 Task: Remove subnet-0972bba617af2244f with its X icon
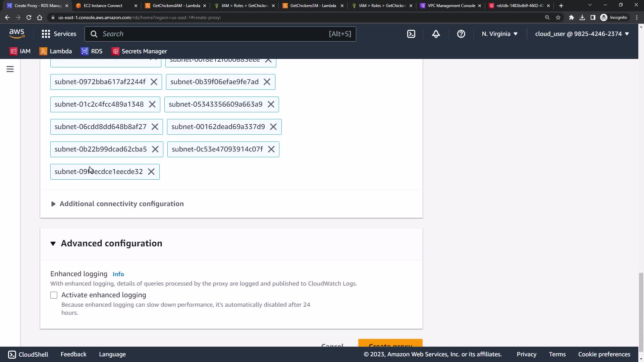tap(154, 82)
